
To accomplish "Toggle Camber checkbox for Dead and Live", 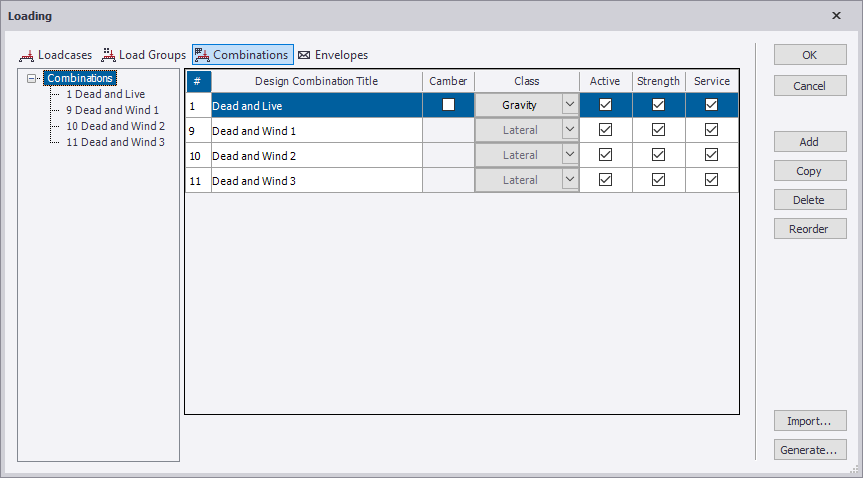I will pyautogui.click(x=449, y=105).
